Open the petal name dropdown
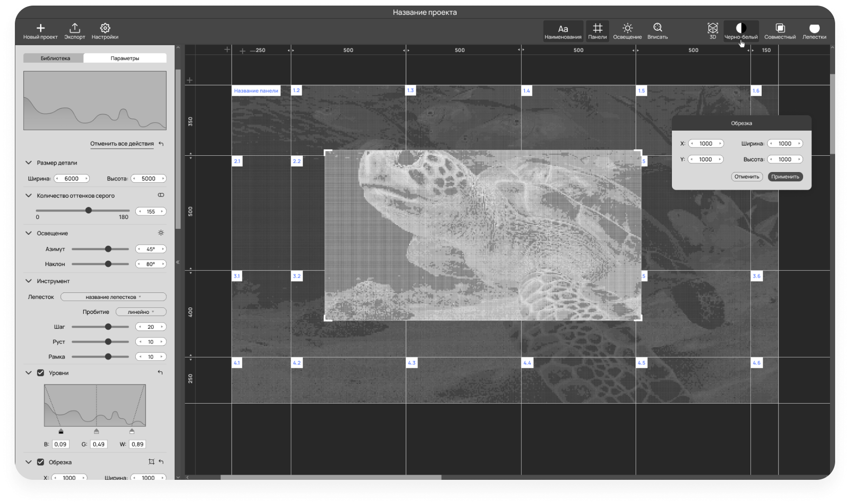This screenshot has height=504, width=850. (x=113, y=297)
